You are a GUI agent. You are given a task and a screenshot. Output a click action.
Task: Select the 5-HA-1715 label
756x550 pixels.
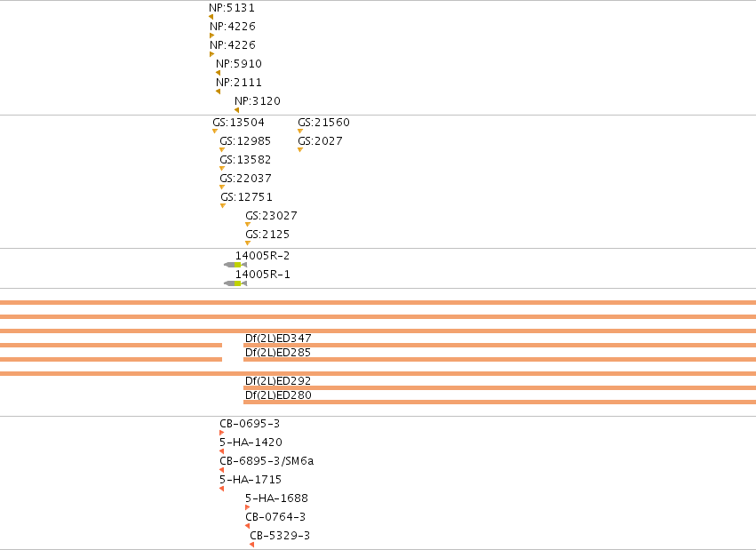point(251,480)
